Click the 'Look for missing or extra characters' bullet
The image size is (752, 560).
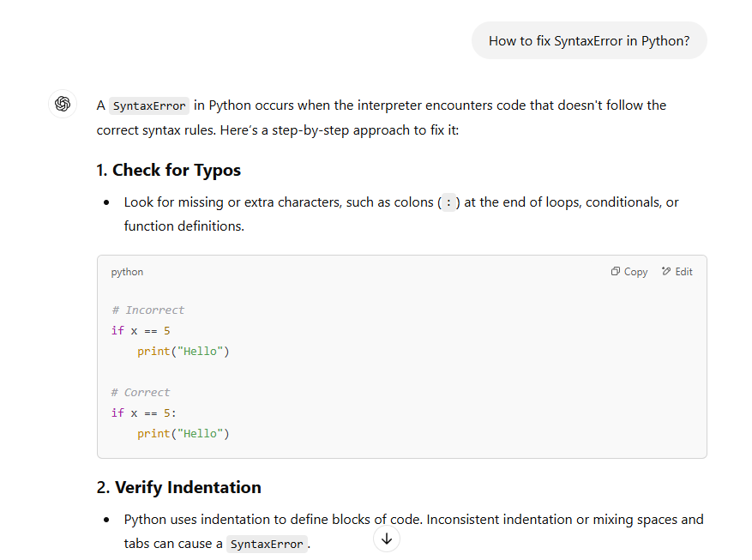click(x=232, y=202)
